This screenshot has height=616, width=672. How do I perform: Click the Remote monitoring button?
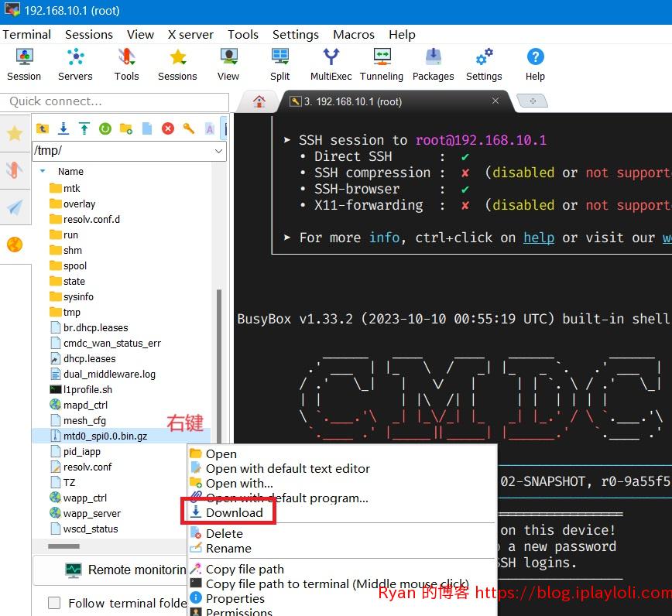click(x=111, y=570)
